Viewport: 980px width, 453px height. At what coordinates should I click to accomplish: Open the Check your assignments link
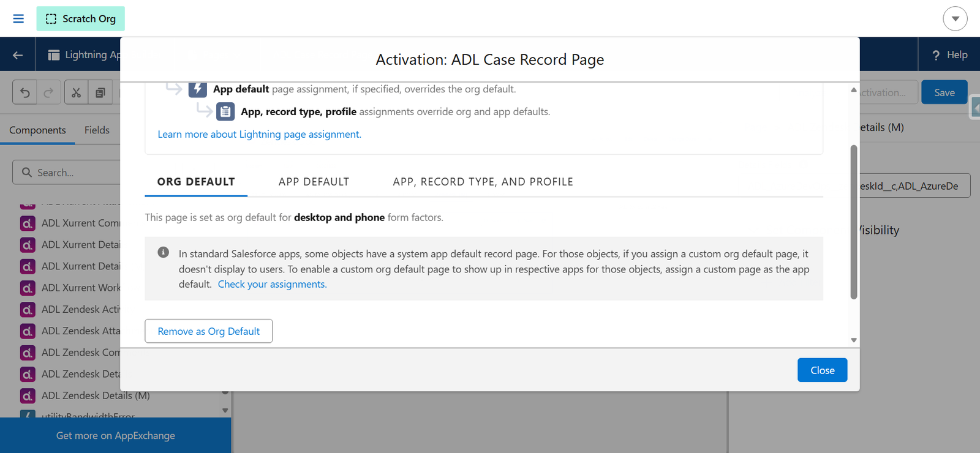(x=273, y=284)
